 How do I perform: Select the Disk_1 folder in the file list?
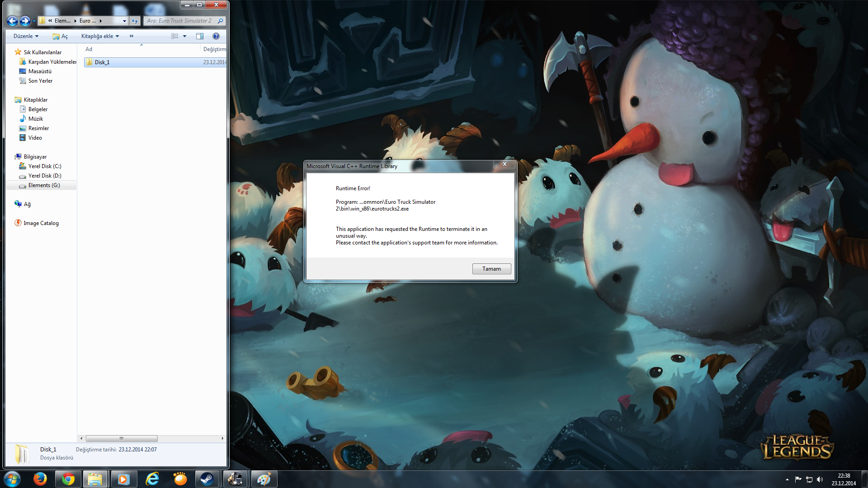pos(155,62)
